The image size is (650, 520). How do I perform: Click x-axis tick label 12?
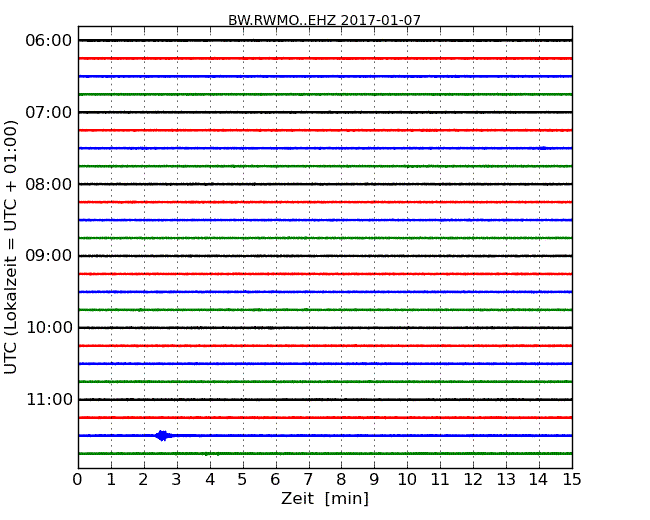473,480
